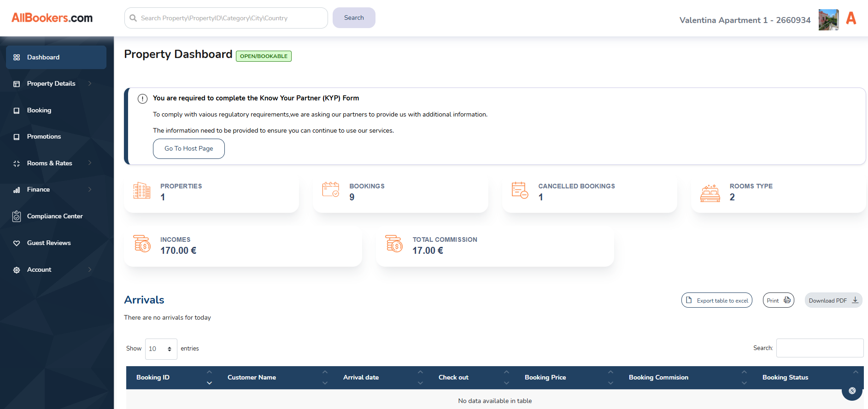Sort table by Booking Price column
Image resolution: width=868 pixels, height=409 pixels.
tap(567, 378)
